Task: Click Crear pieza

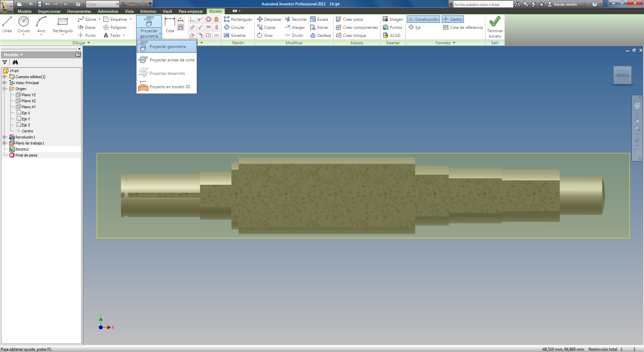Action: (x=349, y=19)
